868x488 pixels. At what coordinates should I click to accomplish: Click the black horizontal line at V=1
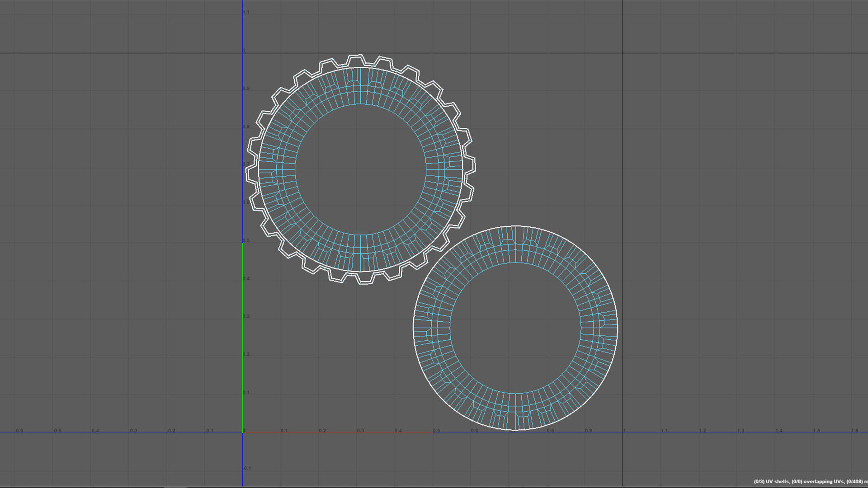tap(497, 53)
